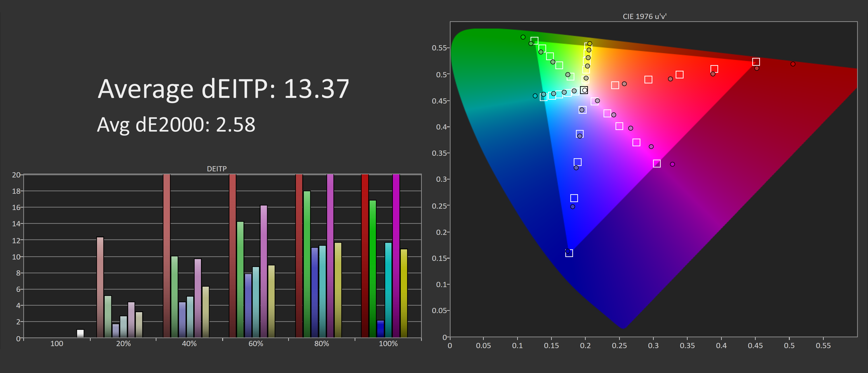The width and height of the screenshot is (868, 373).
Task: Click the 100% red target square
Action: pyautogui.click(x=756, y=62)
